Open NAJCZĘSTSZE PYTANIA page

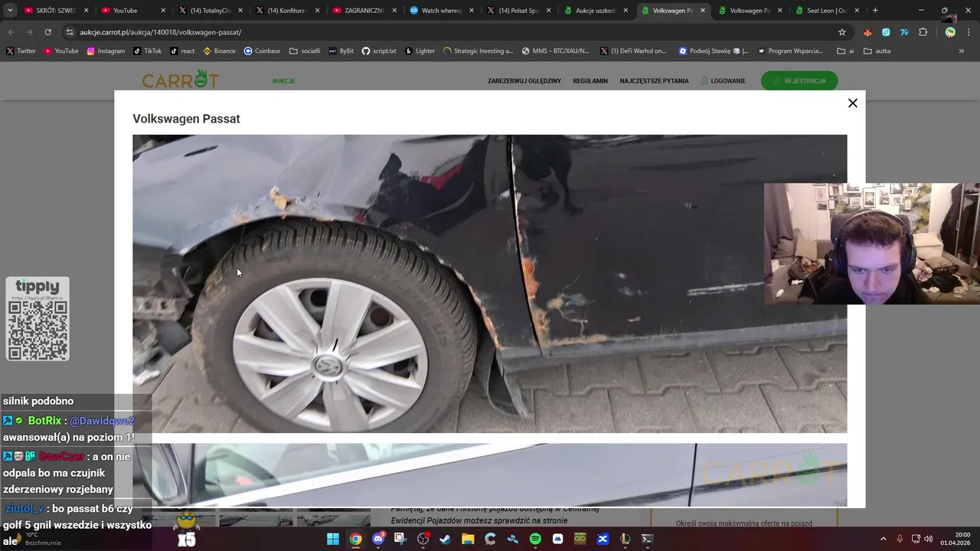(x=654, y=81)
